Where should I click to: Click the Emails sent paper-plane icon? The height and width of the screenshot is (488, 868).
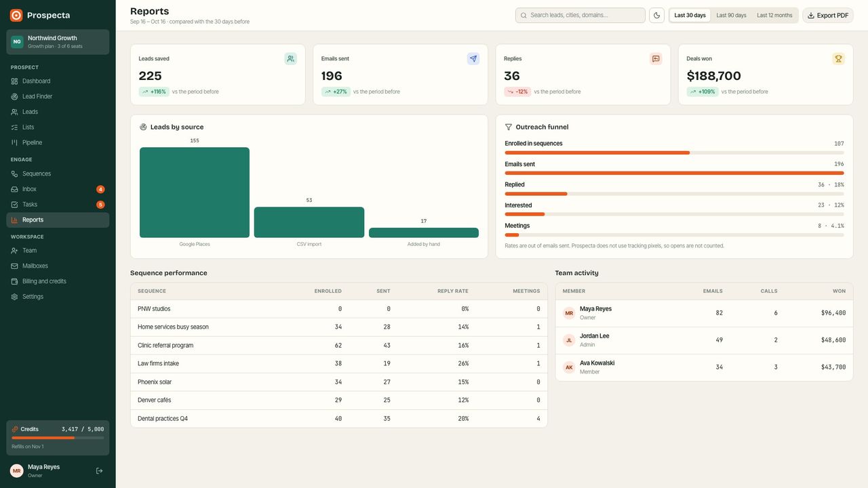473,59
